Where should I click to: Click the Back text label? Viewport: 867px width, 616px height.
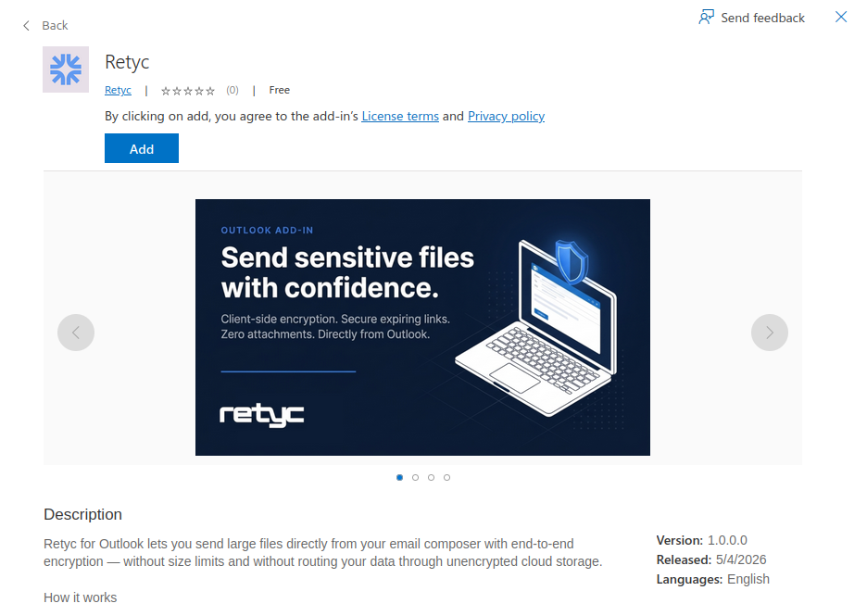coord(55,25)
